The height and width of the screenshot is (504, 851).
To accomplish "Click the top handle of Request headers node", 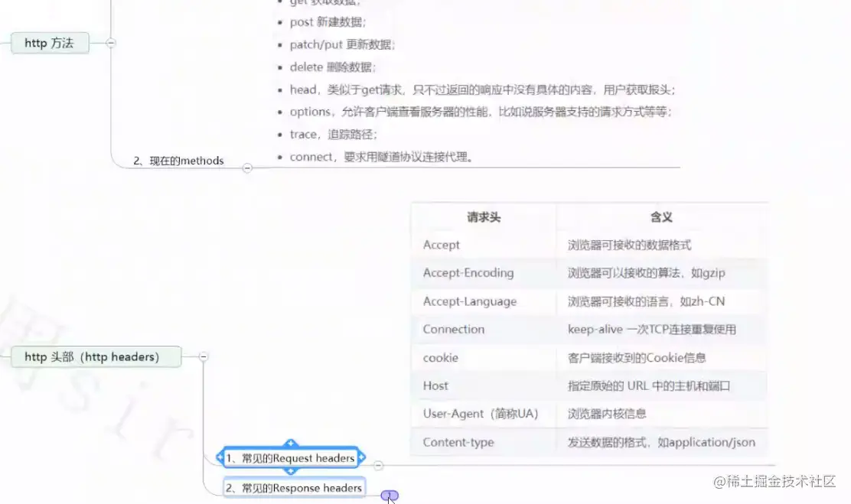I will (290, 444).
